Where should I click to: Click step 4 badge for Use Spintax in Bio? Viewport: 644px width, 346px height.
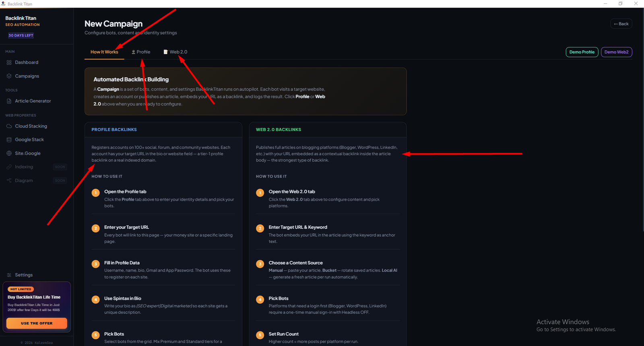(96, 300)
